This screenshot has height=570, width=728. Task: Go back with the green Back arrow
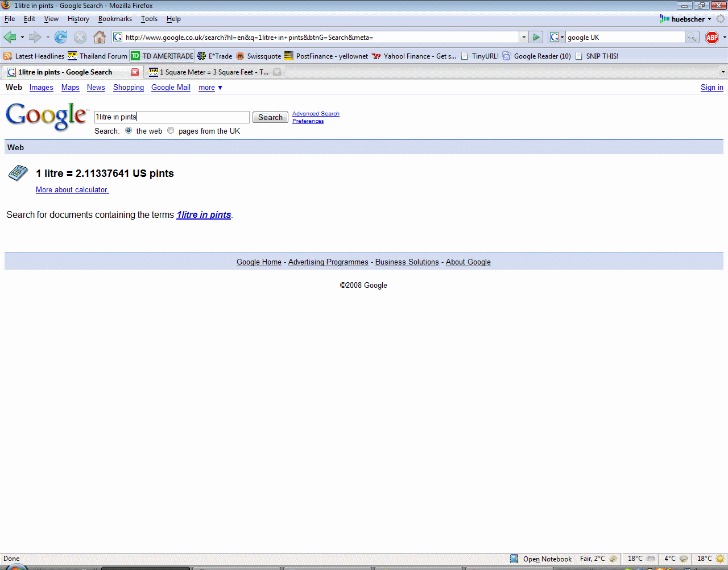coord(10,38)
